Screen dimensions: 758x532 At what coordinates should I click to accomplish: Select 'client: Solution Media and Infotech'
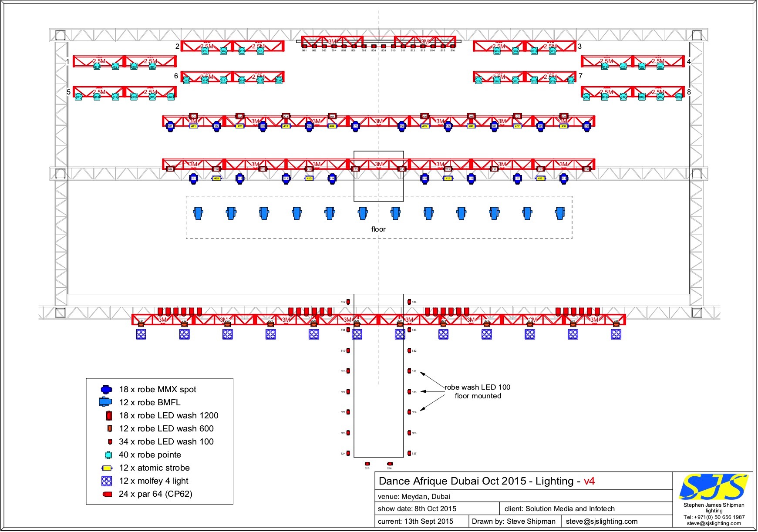tap(559, 508)
